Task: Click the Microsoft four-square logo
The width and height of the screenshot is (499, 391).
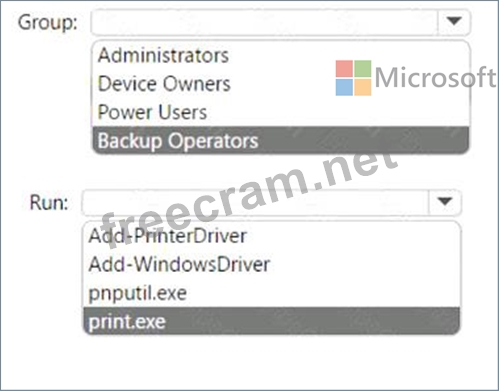Action: pos(353,78)
